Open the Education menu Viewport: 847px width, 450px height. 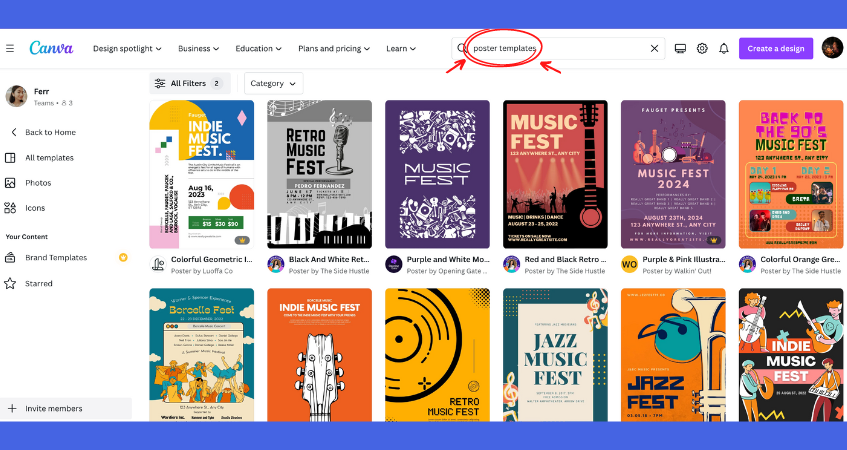click(258, 48)
